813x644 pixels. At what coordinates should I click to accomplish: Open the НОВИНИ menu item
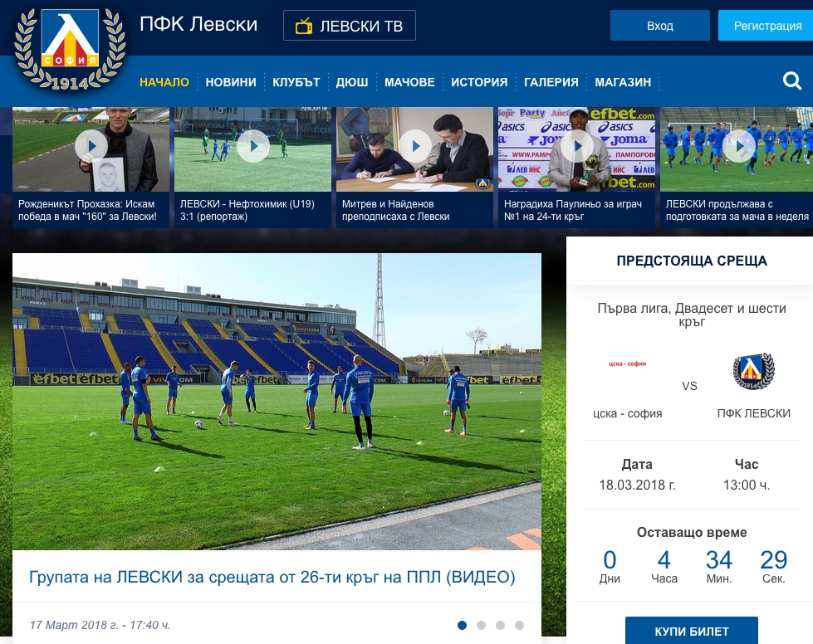coord(231,82)
